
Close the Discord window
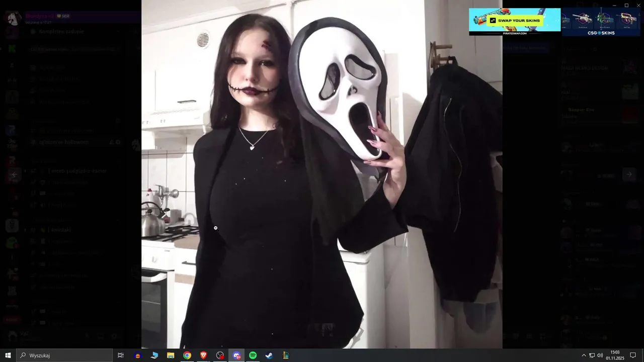[x=638, y=5]
